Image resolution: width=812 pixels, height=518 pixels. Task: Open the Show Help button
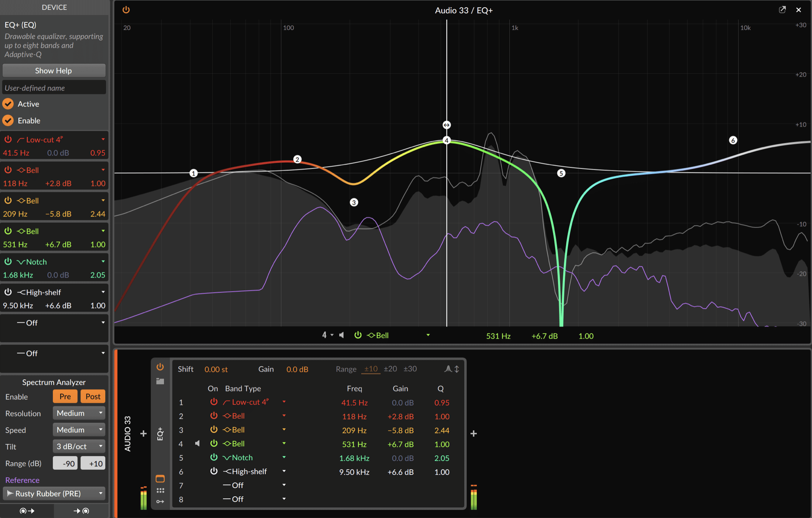point(54,70)
